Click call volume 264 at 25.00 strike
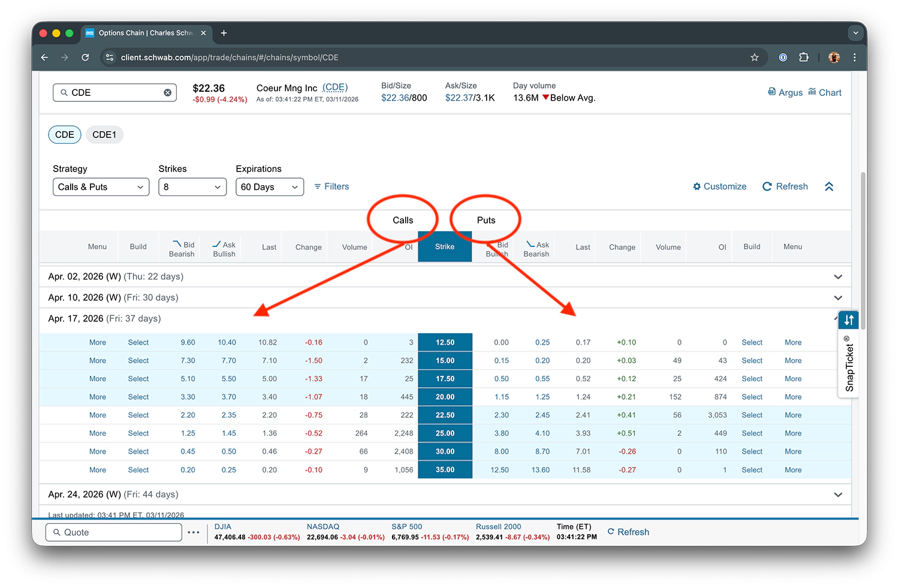Viewport: 899px width, 588px height. [x=361, y=433]
